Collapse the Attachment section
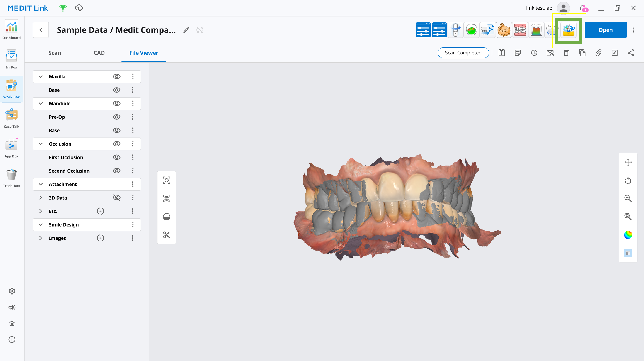 point(41,184)
